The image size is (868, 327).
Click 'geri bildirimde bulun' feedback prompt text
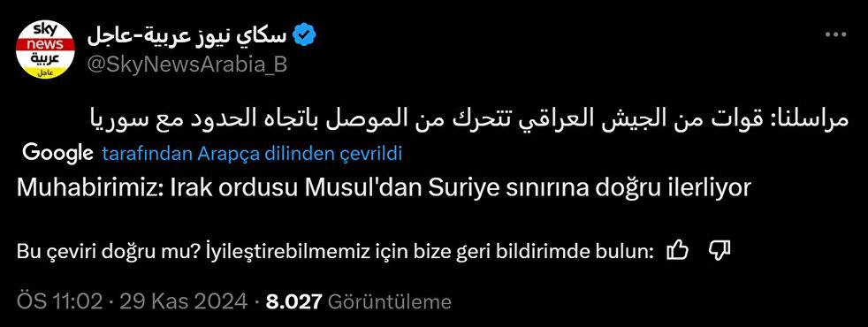pyautogui.click(x=560, y=252)
